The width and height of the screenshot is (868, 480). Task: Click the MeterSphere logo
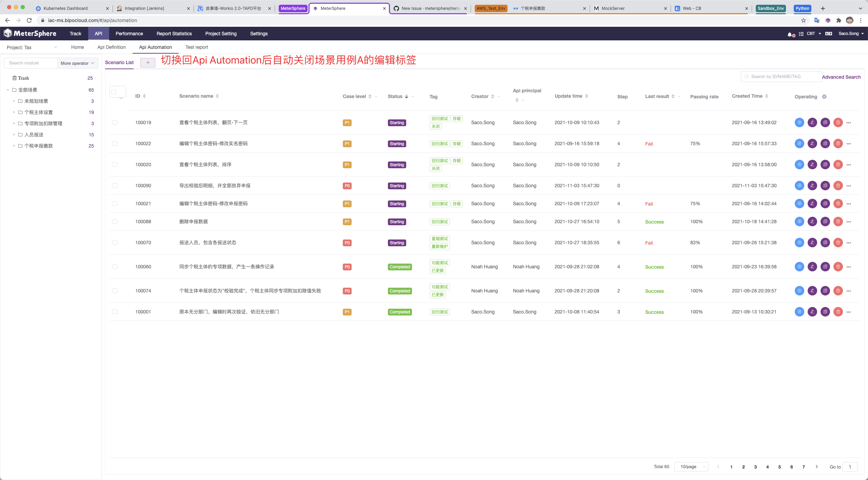(x=30, y=33)
